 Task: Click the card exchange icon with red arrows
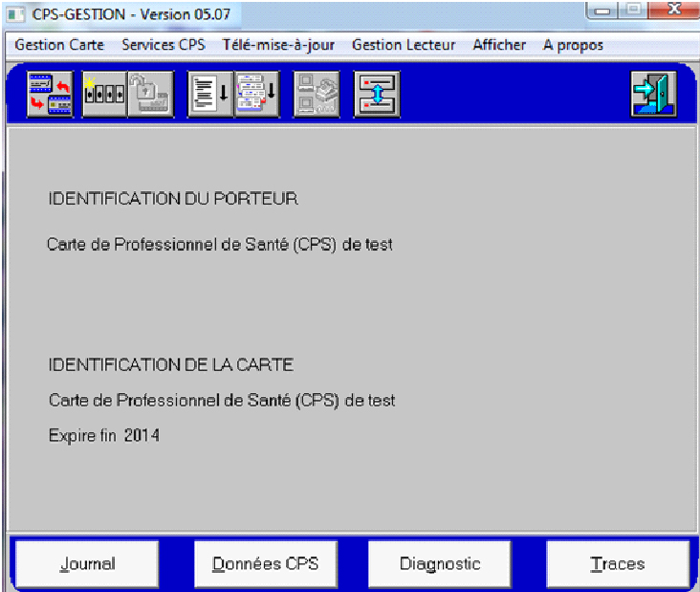[x=50, y=94]
